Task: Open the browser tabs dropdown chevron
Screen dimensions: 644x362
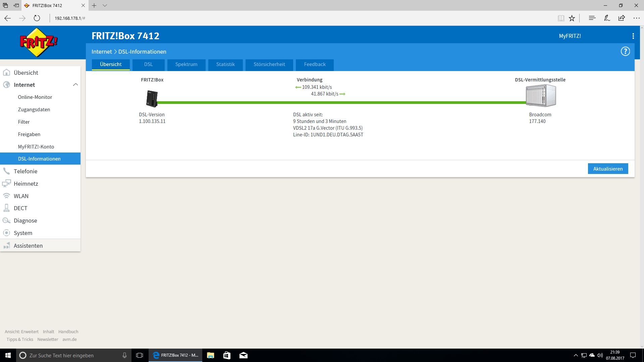Action: point(105,5)
